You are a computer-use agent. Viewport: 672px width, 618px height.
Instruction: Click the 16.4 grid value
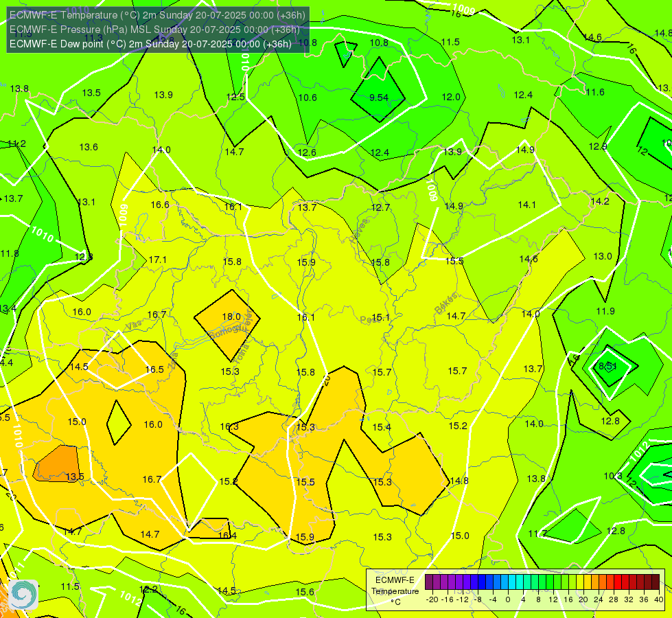[227, 536]
